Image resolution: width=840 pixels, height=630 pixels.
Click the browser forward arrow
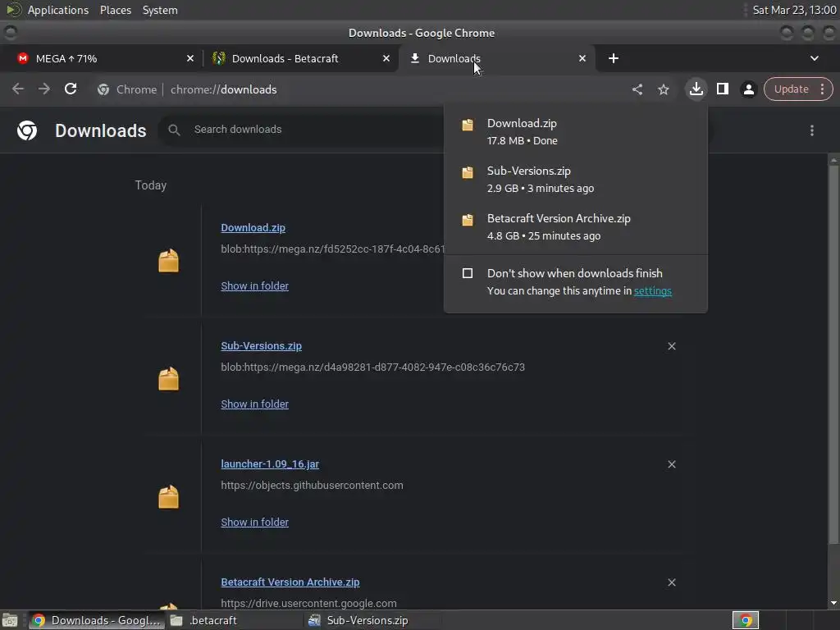(x=44, y=89)
